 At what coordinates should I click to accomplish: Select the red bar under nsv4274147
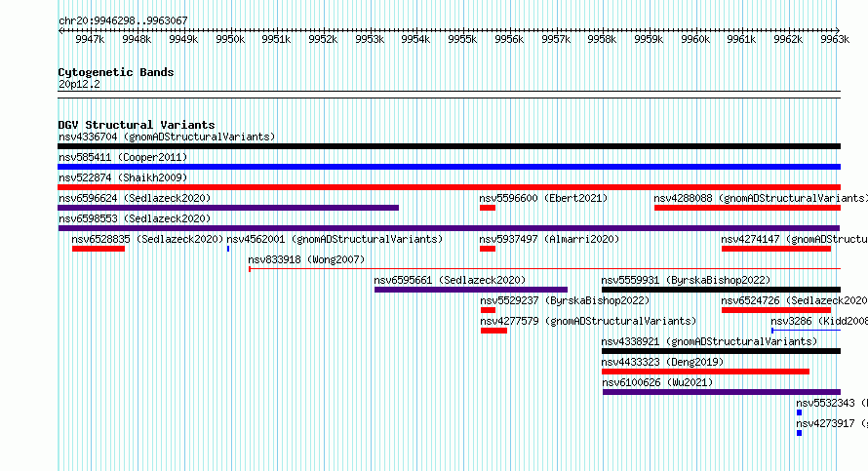point(776,249)
